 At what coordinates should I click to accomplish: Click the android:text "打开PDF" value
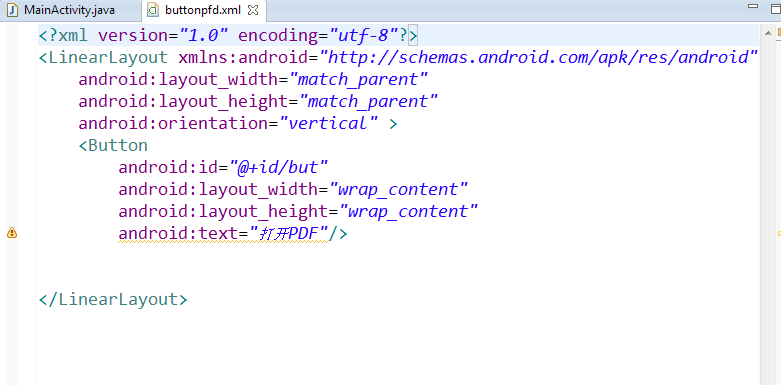point(289,233)
